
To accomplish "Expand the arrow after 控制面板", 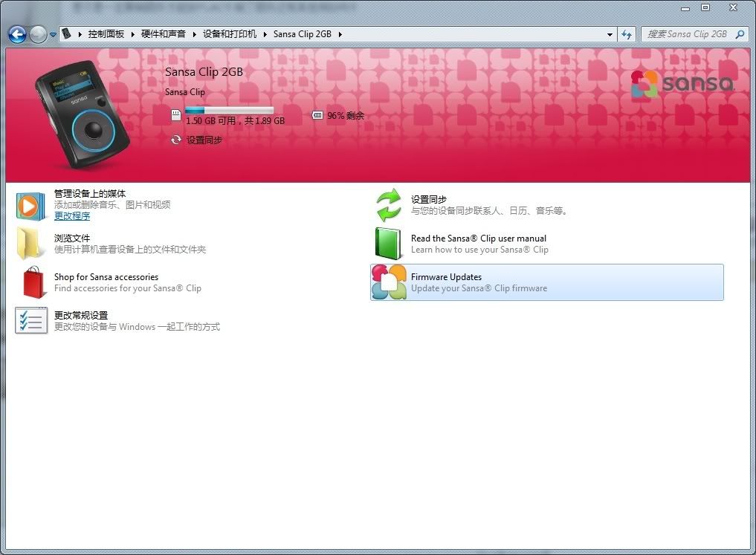I will pyautogui.click(x=132, y=34).
